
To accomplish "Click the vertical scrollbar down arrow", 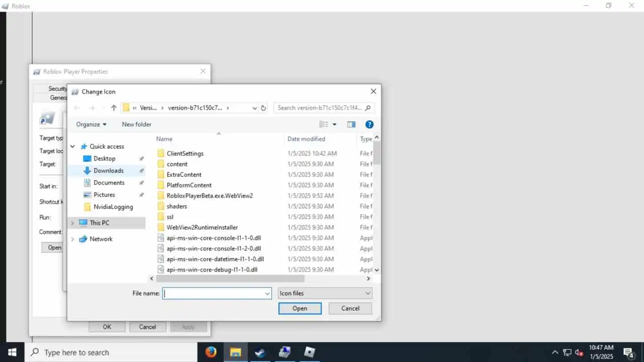I will (377, 269).
